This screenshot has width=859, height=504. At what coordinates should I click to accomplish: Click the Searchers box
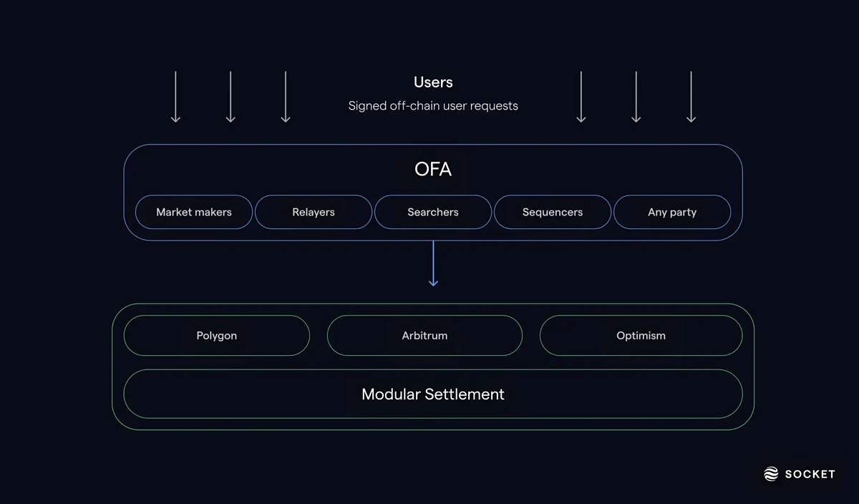pyautogui.click(x=433, y=212)
